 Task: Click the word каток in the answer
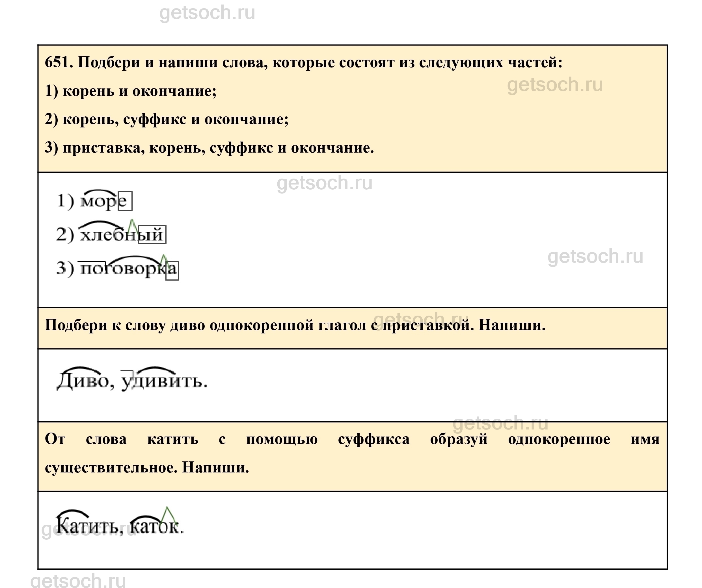click(154, 527)
